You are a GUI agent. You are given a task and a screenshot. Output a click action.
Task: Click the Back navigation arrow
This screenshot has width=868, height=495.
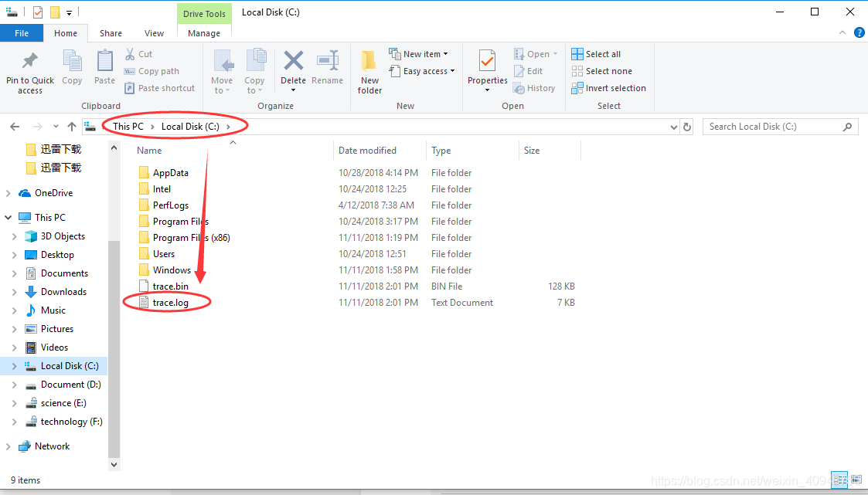pos(15,127)
